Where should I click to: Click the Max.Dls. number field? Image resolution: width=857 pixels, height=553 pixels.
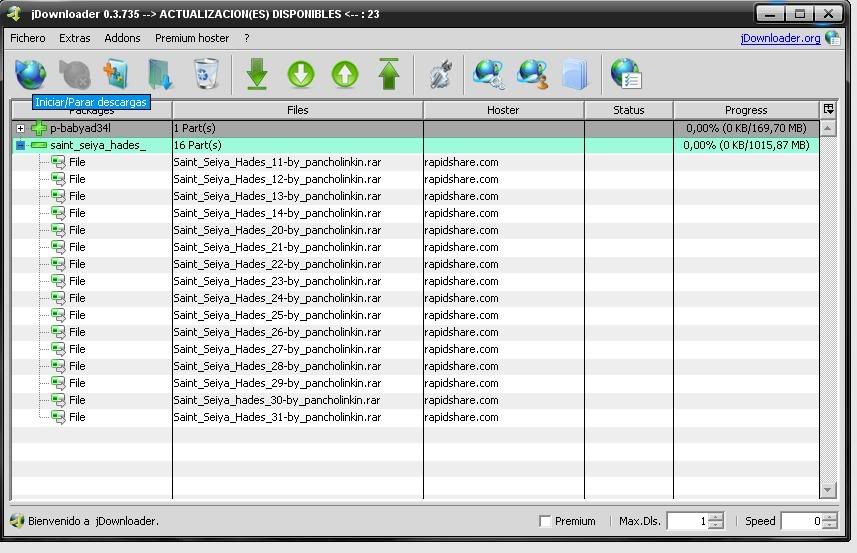(688, 521)
